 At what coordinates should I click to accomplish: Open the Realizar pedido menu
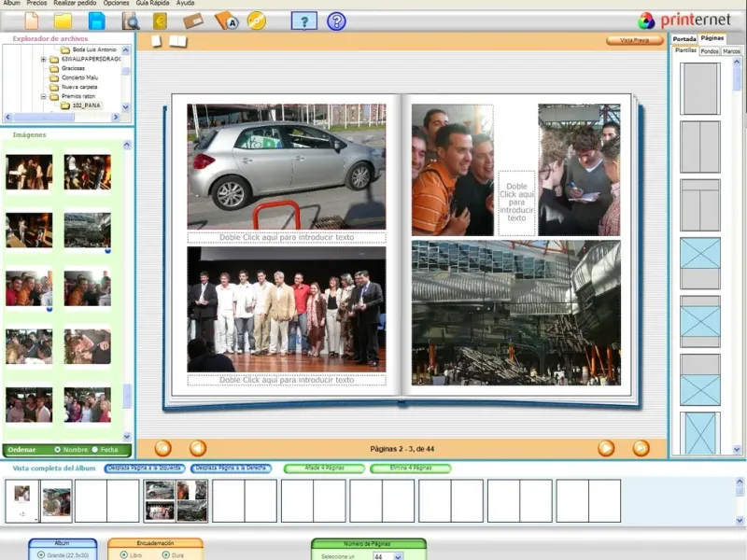point(77,4)
